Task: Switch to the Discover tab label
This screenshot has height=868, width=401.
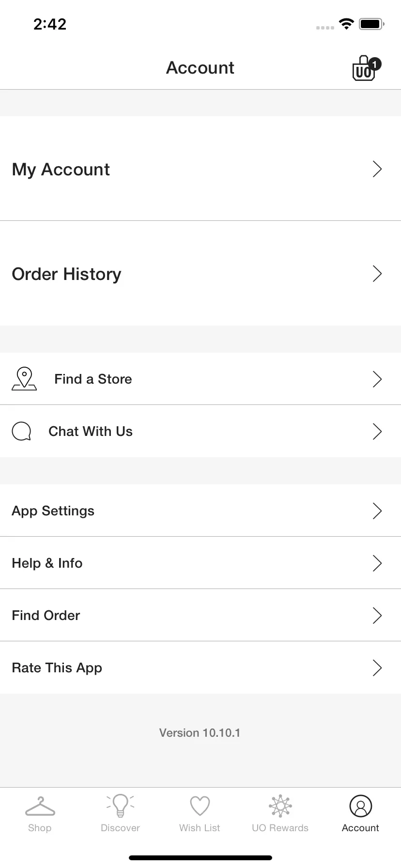Action: pyautogui.click(x=120, y=828)
